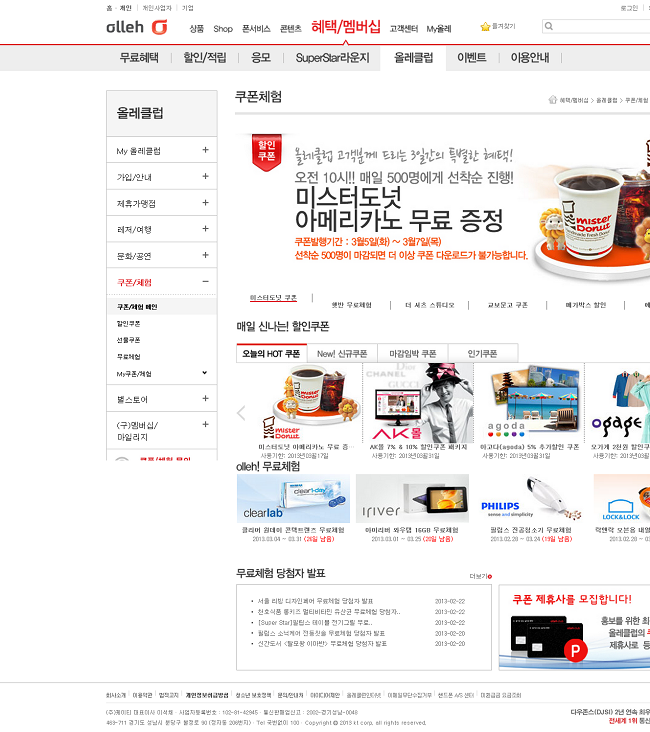Screen dimensions: 650x732
Task: Open 필립스 소닉케어 전동칫솔 winner announcement
Action: [321, 633]
